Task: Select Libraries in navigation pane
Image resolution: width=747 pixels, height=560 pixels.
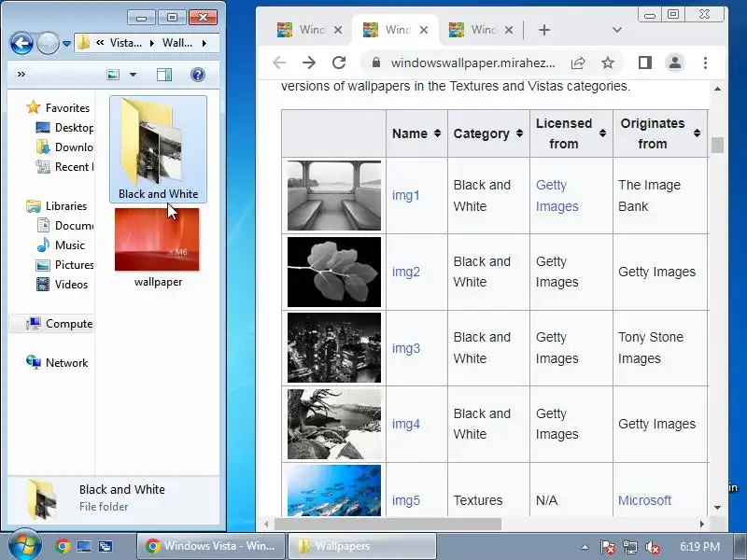Action: [57, 206]
